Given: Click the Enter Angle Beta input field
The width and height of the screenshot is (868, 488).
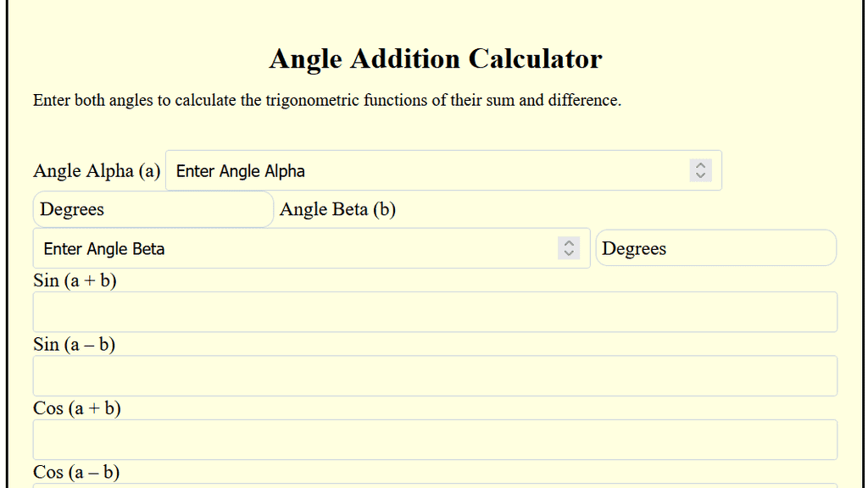Looking at the screenshot, I should (297, 247).
